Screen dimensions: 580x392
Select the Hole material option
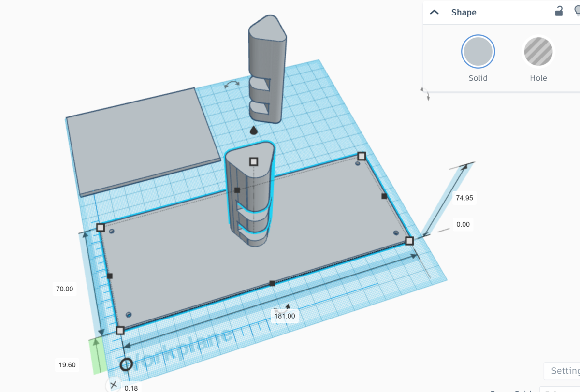(538, 51)
